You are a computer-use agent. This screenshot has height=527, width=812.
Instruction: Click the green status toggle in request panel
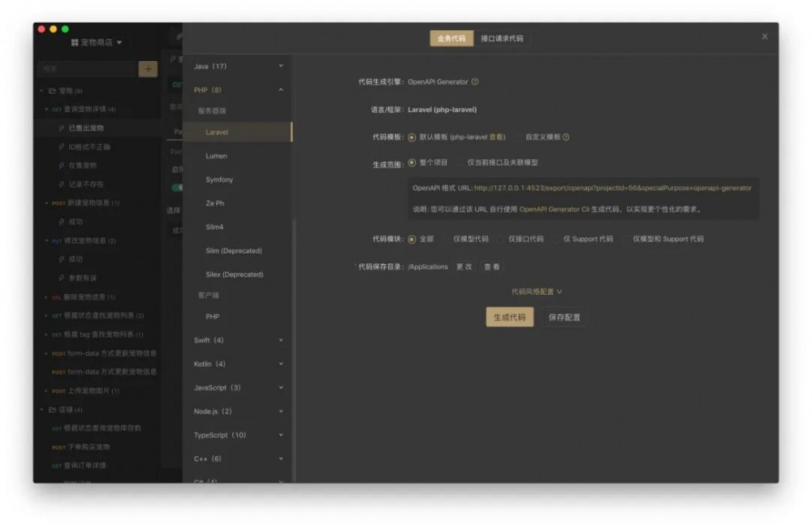click(177, 188)
